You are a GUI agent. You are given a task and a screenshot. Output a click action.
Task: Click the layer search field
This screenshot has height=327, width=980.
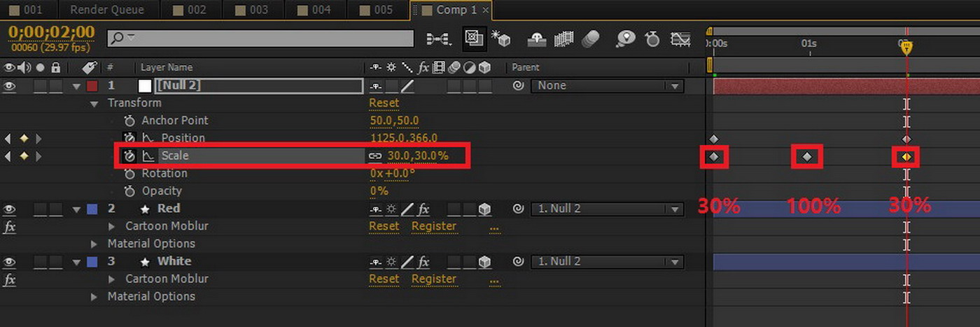pyautogui.click(x=260, y=39)
